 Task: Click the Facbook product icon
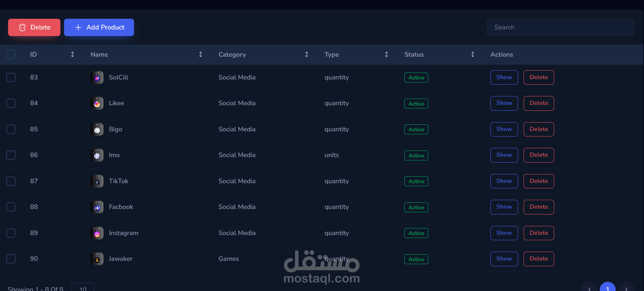click(x=97, y=207)
